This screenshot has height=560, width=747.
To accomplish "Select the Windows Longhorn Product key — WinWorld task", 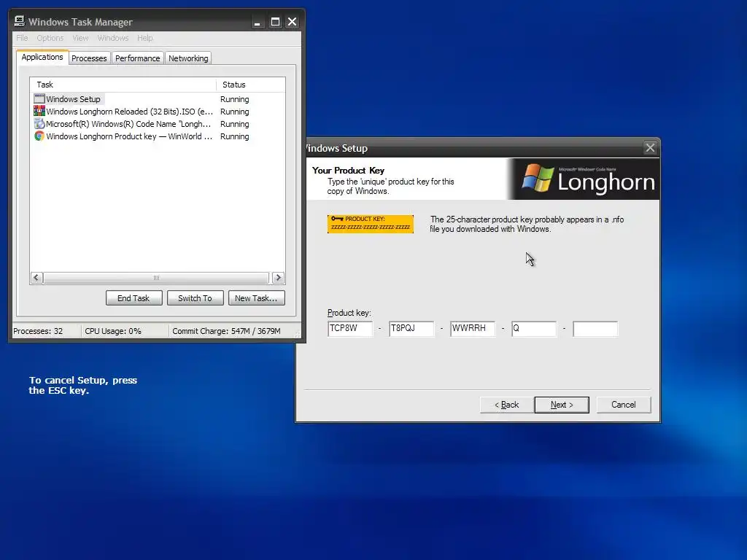I will (x=158, y=136).
